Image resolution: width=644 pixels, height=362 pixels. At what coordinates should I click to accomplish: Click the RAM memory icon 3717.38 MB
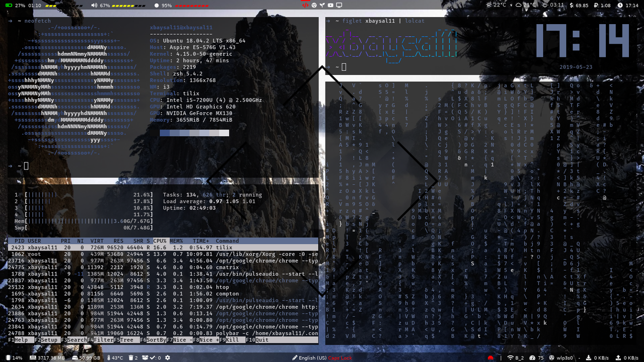click(x=33, y=357)
